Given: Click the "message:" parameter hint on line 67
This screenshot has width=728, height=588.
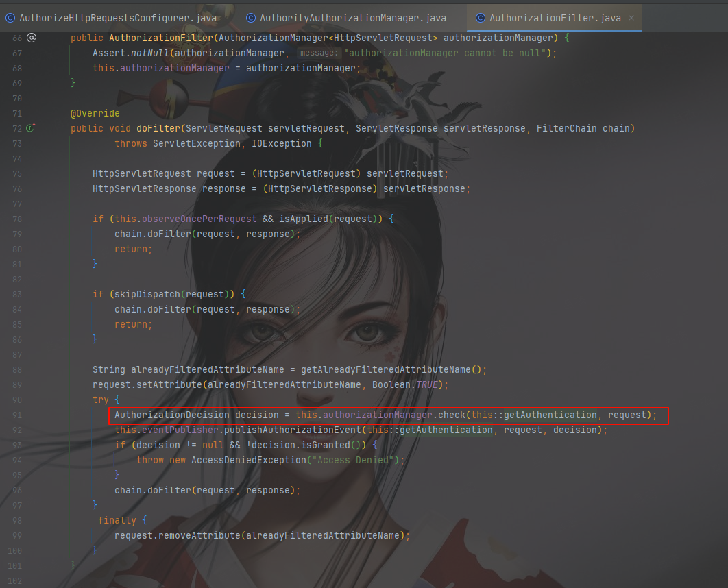Looking at the screenshot, I should point(319,53).
